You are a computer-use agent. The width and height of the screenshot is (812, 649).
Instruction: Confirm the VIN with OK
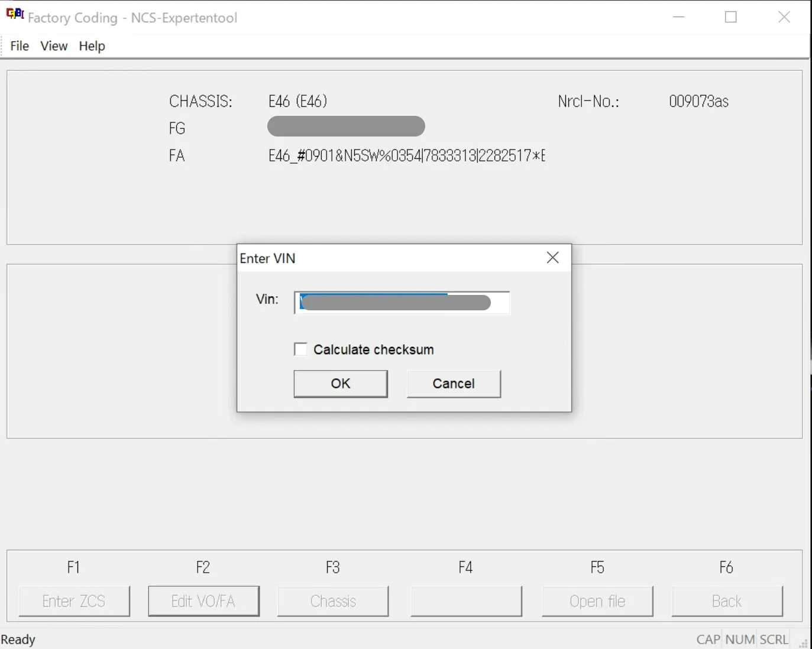coord(341,384)
